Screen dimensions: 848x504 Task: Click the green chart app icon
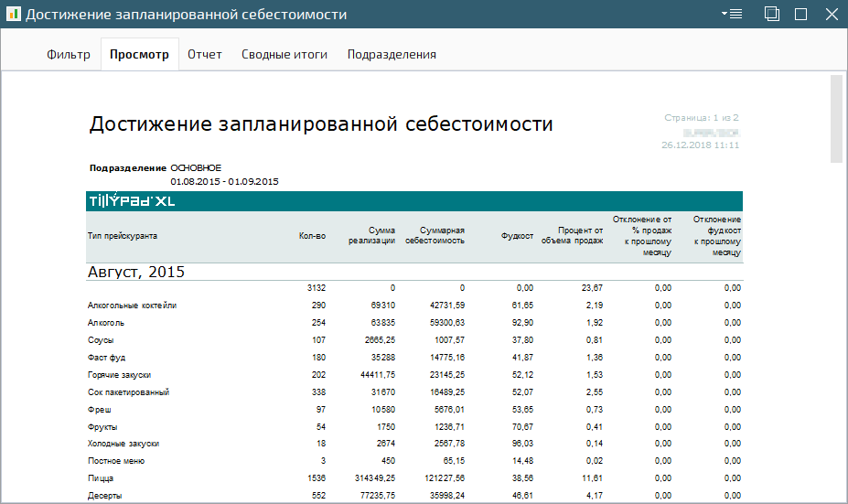pos(13,14)
